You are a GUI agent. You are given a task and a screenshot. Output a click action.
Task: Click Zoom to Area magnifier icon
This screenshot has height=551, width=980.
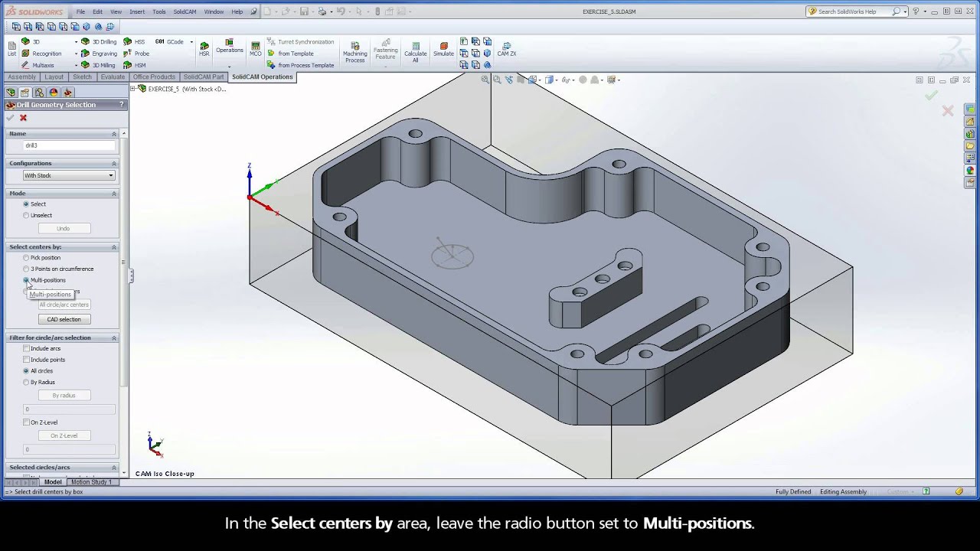(497, 80)
